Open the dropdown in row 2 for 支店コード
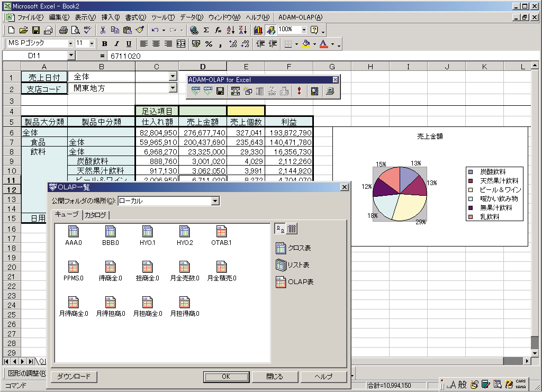542x392 pixels. coord(173,88)
